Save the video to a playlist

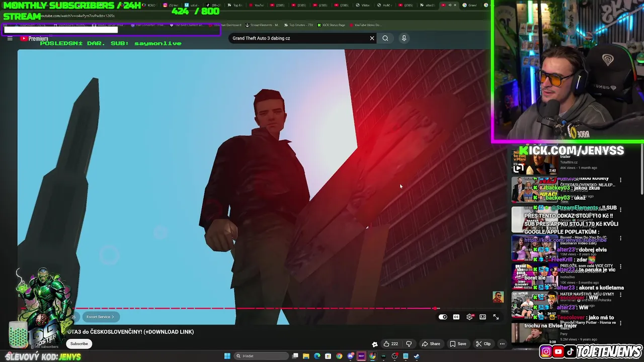point(458,344)
